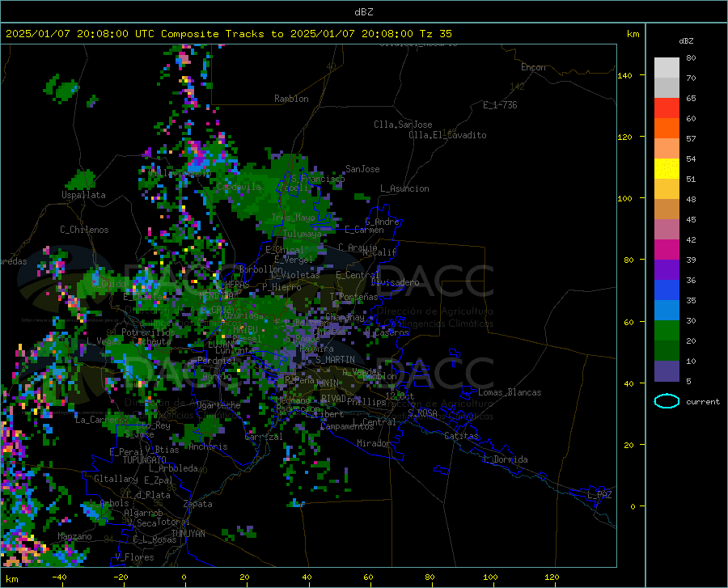
Task: Click the Clla.SanJose map label
Action: (403, 125)
